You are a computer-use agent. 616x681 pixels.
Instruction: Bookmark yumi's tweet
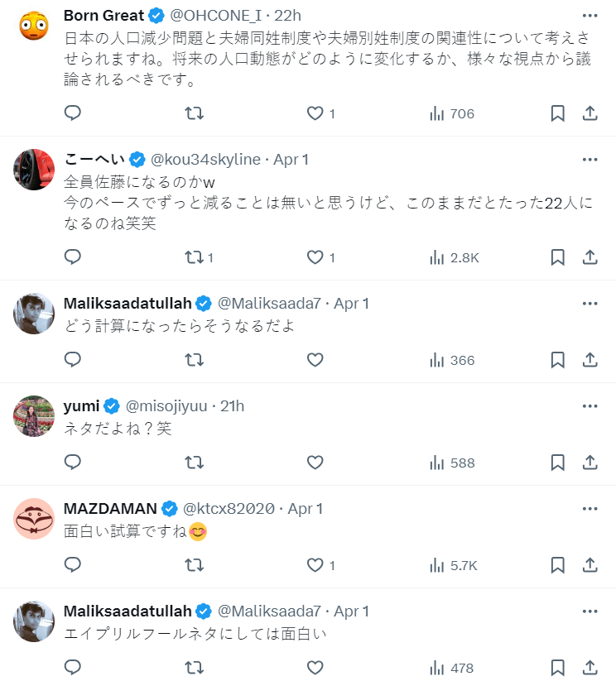point(557,463)
